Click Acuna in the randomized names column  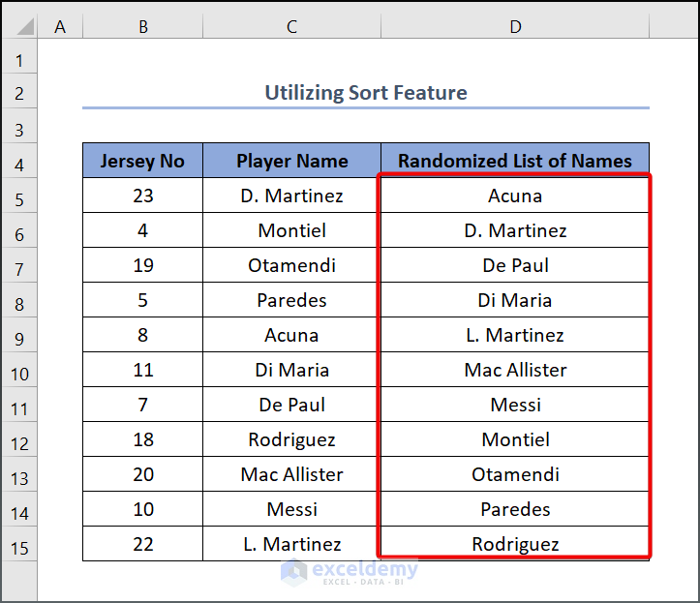[515, 196]
